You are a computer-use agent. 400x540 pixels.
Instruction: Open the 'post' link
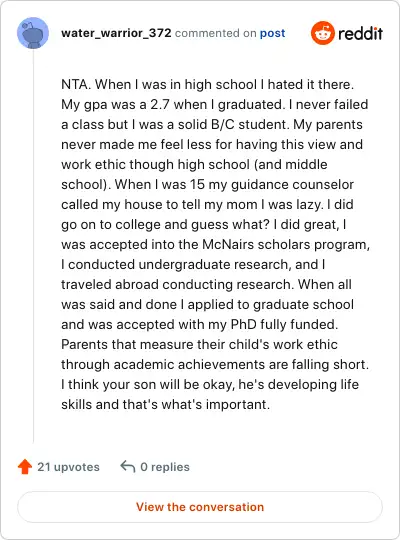(272, 33)
